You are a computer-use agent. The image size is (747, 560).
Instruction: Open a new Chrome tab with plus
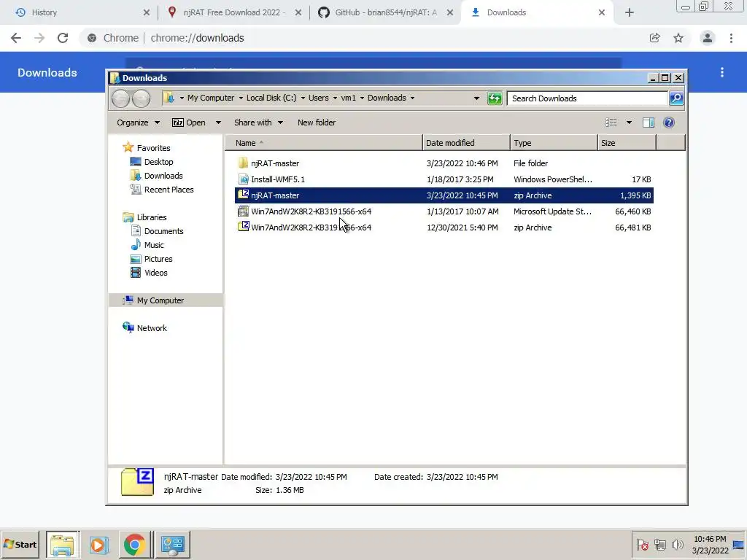(x=630, y=13)
